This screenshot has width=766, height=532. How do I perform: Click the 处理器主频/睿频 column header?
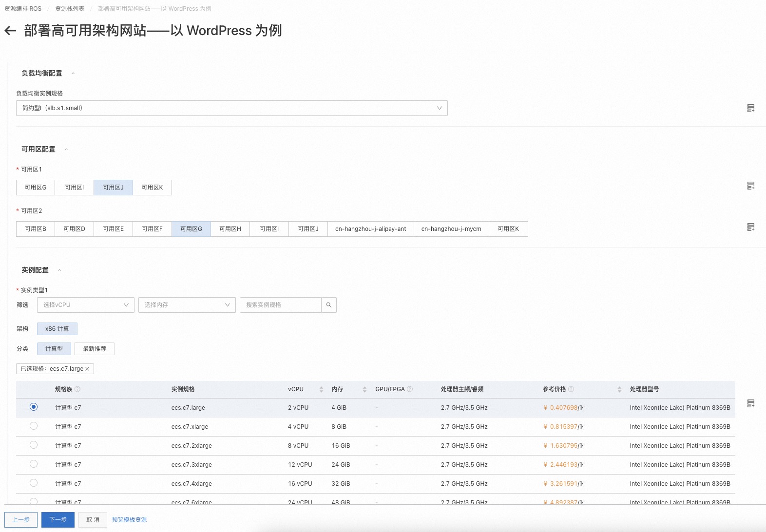(x=462, y=389)
